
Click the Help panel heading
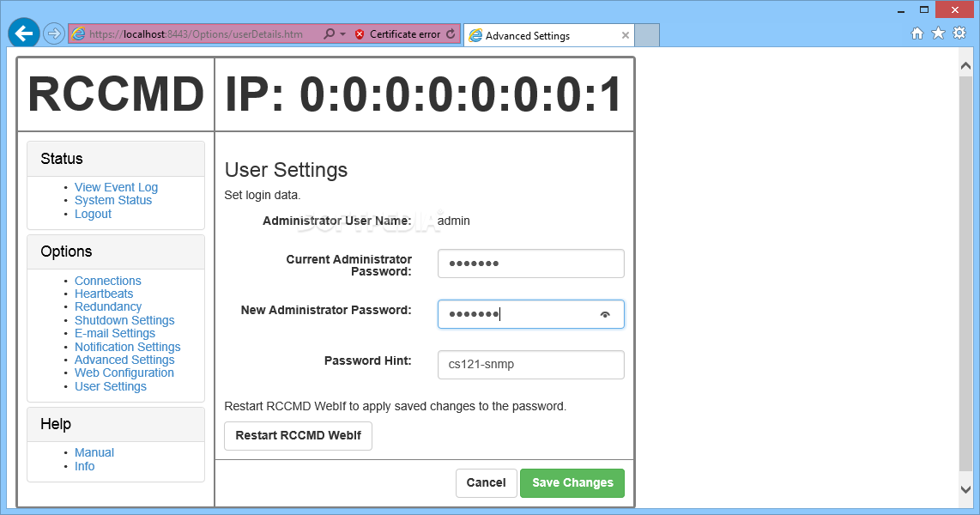tap(56, 424)
